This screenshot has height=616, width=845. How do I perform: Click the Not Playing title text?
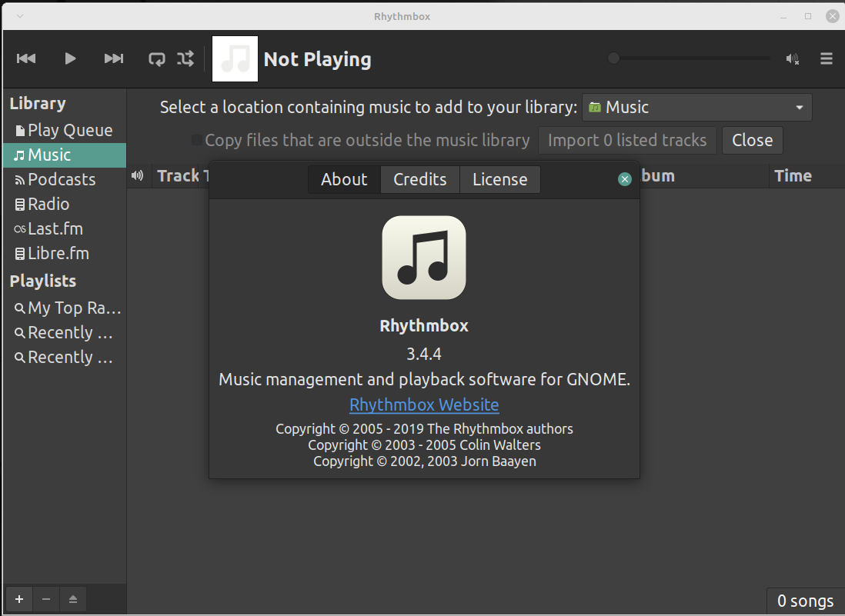pyautogui.click(x=317, y=59)
